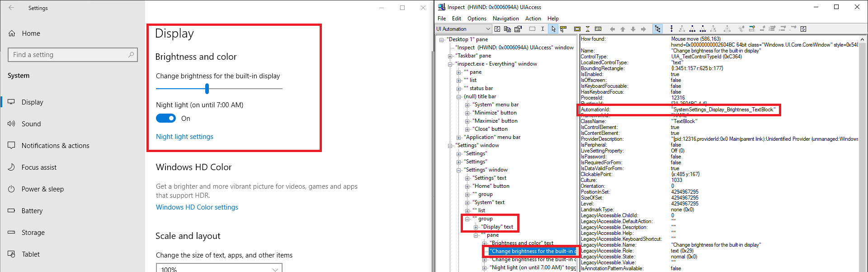The image size is (868, 272).
Task: Click the AutomationId value SystemSettings_Display_Brightness_TextBlock
Action: click(723, 110)
